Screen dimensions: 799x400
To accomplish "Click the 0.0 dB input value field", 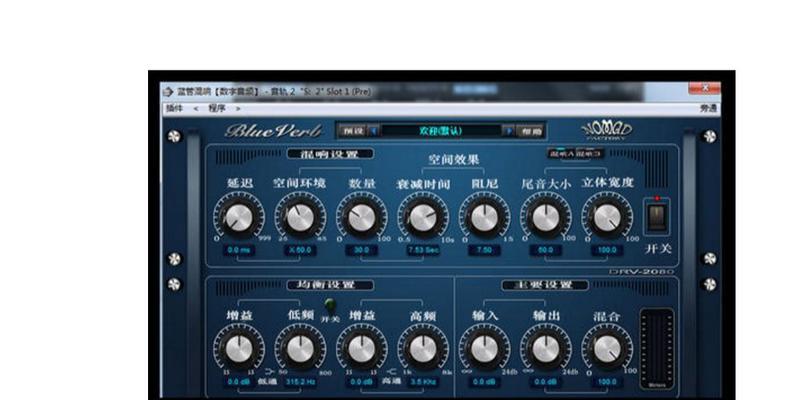I will 484,382.
